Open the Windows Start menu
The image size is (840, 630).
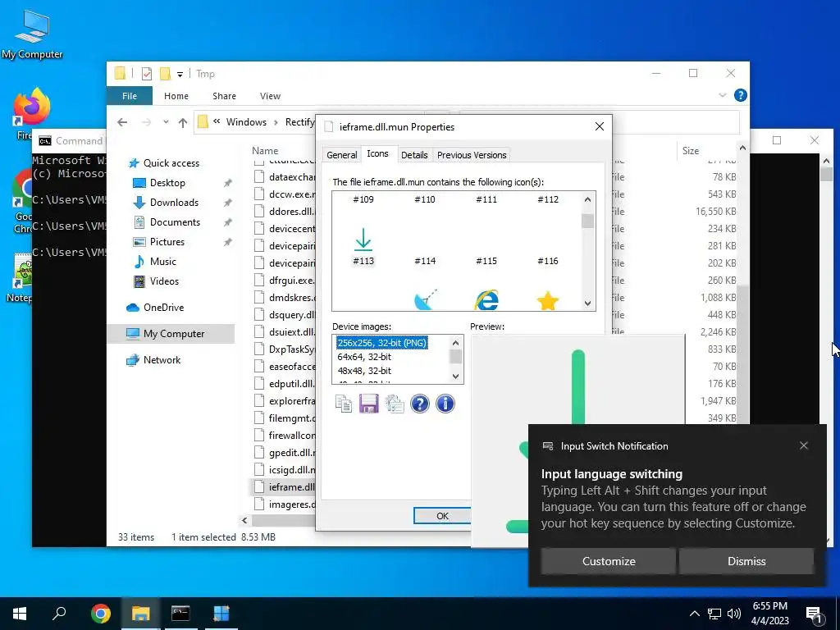point(20,614)
